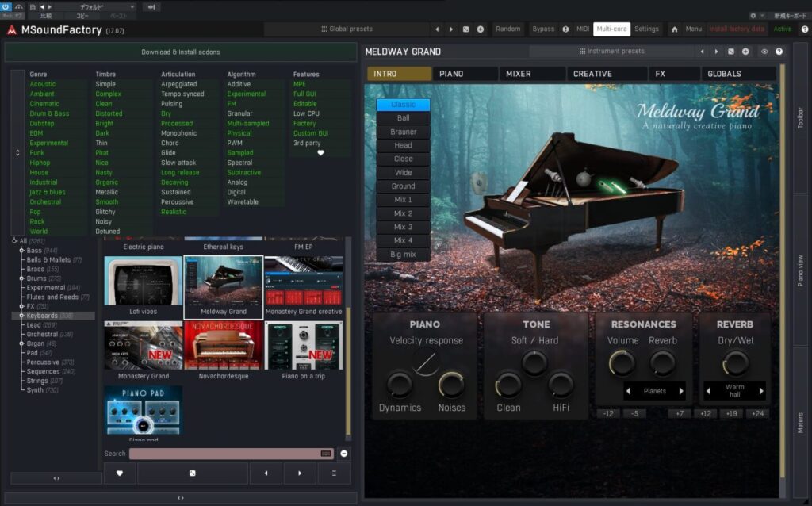Disable the Multi-core option
812x506 pixels.
[611, 29]
